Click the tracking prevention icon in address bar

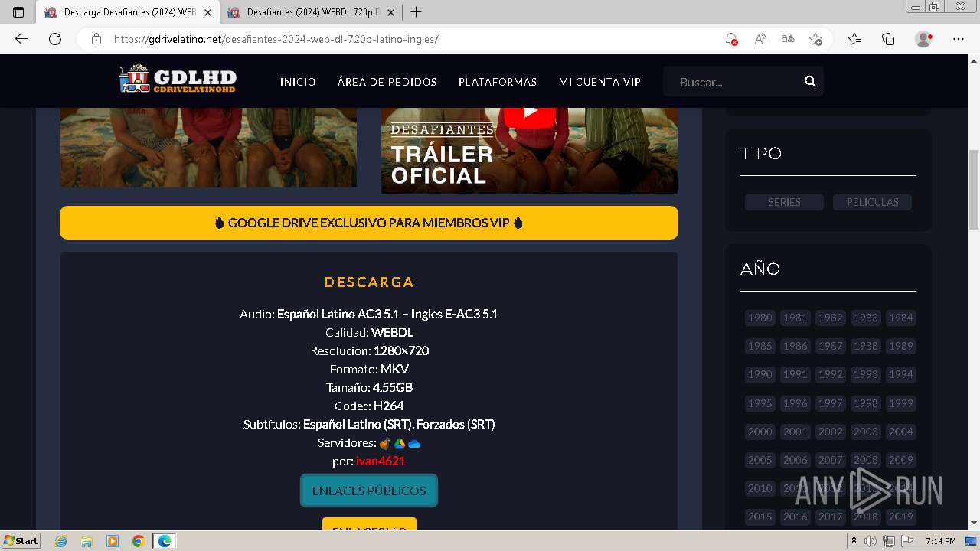pos(731,39)
